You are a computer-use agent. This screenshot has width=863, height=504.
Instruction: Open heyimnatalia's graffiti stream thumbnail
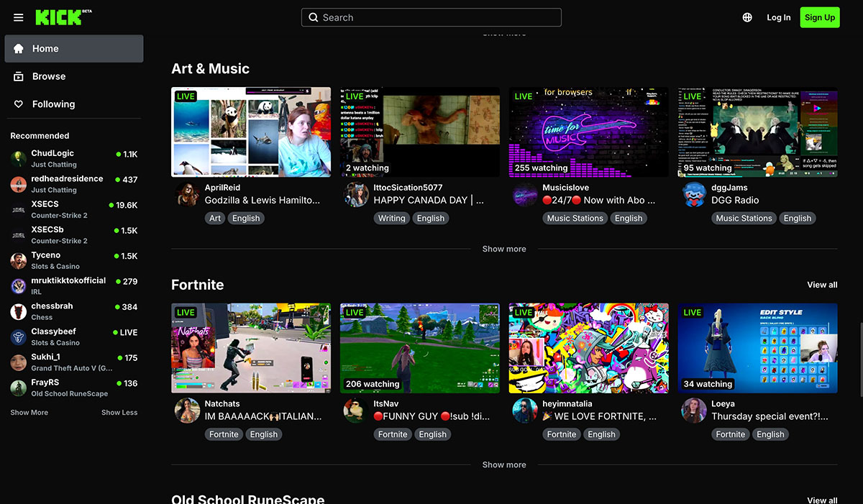589,348
